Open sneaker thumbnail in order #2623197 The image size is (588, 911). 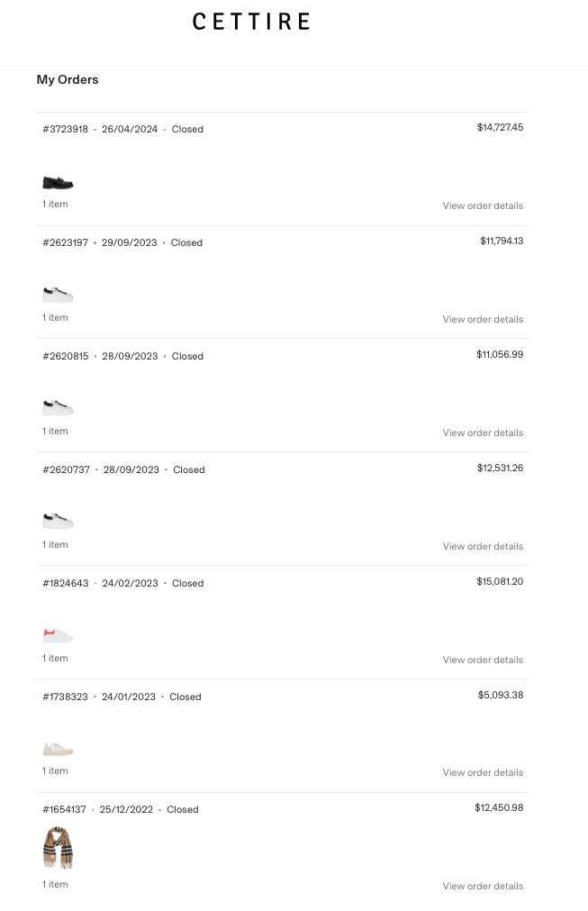[58, 296]
